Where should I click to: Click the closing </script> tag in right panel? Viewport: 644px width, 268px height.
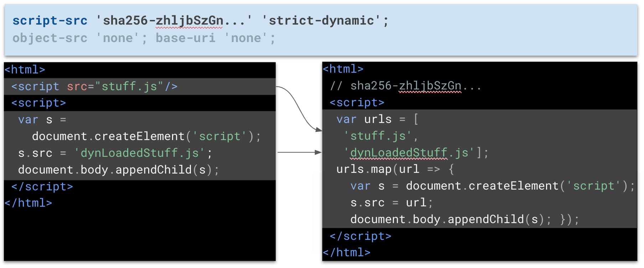coord(360,236)
